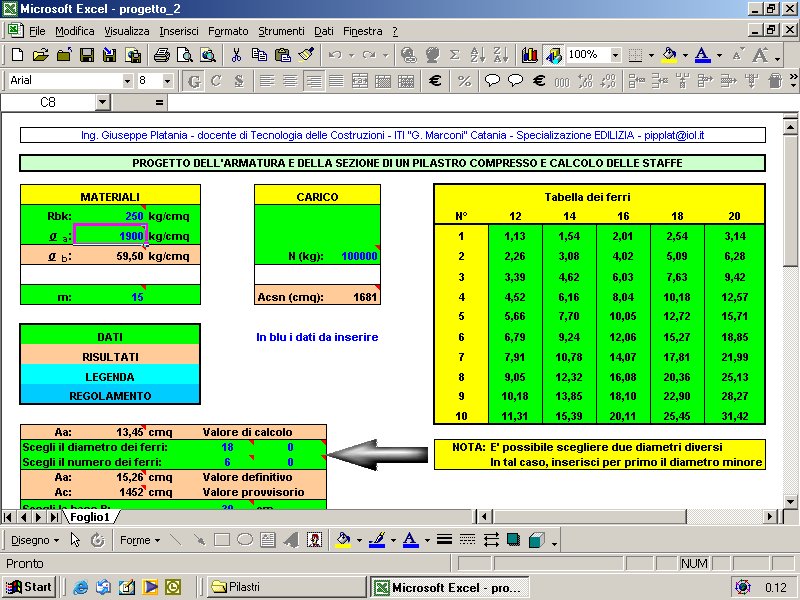Viewport: 800px width, 600px height.
Task: Click the horizontal scrollbar right arrow
Action: point(770,517)
